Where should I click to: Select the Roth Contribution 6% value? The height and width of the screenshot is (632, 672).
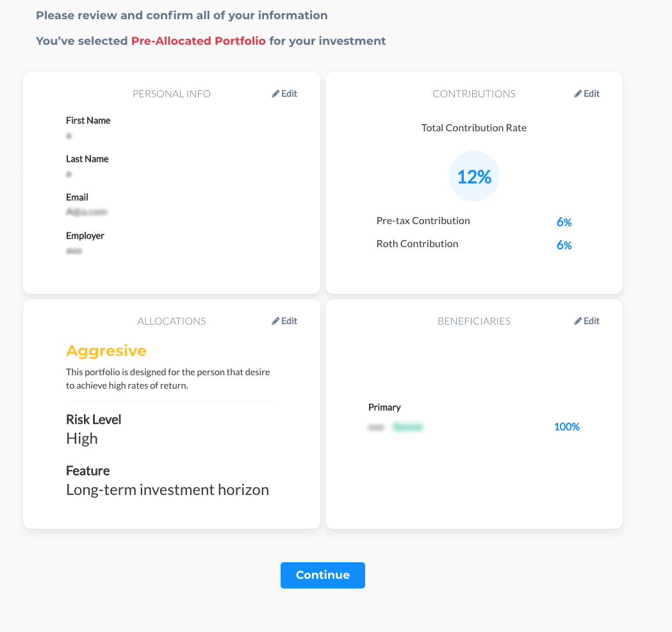coord(564,245)
